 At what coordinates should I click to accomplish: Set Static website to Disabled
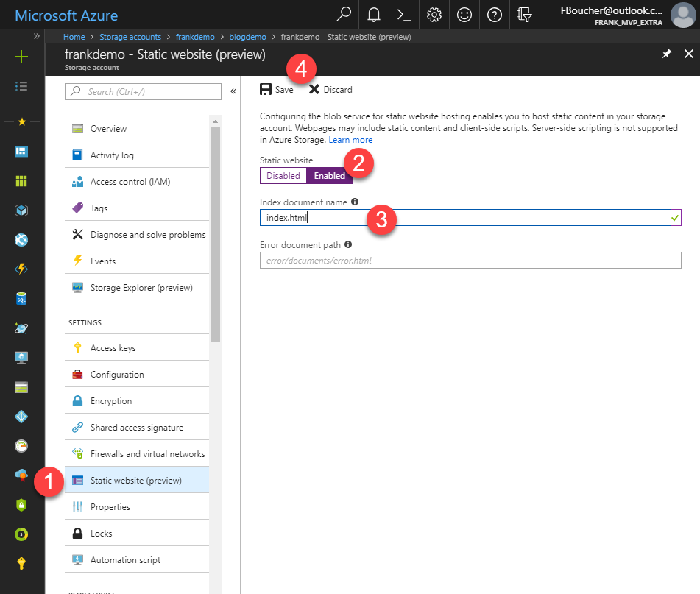point(283,176)
